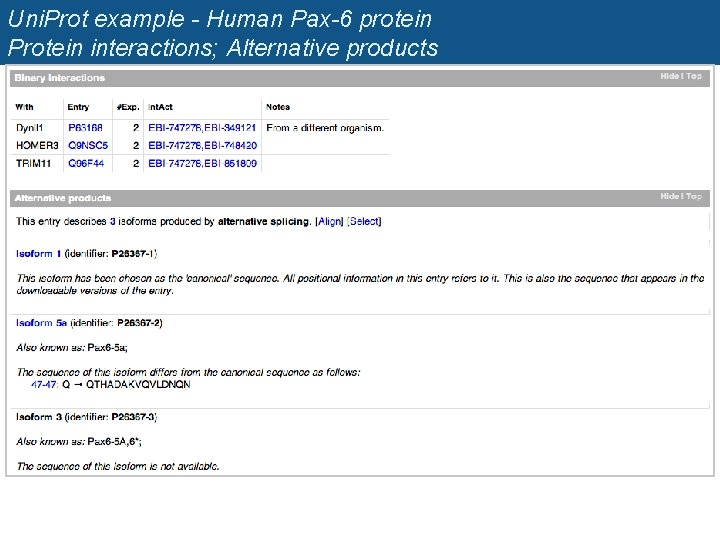
Task: Select identifier P26367-3 text
Action: pos(134,417)
